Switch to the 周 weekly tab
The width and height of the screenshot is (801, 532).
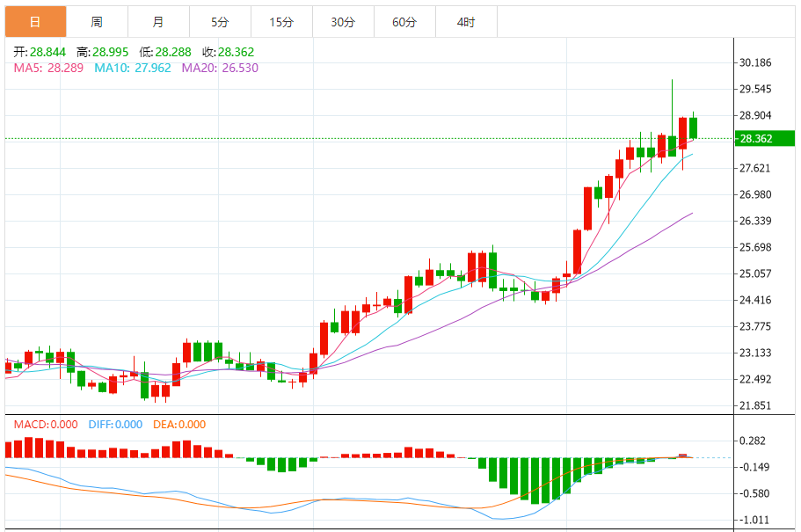coord(97,22)
